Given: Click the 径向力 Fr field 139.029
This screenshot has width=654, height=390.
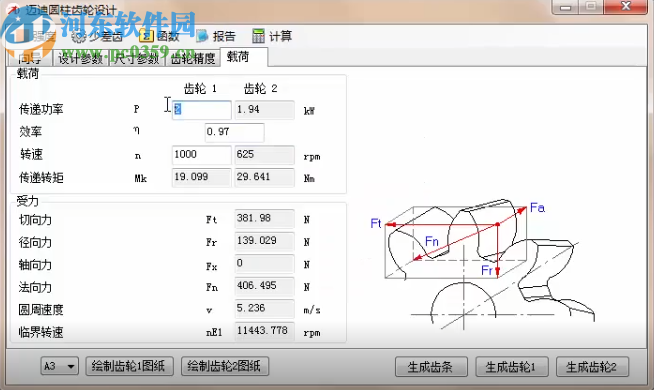Looking at the screenshot, I should pyautogui.click(x=264, y=241).
